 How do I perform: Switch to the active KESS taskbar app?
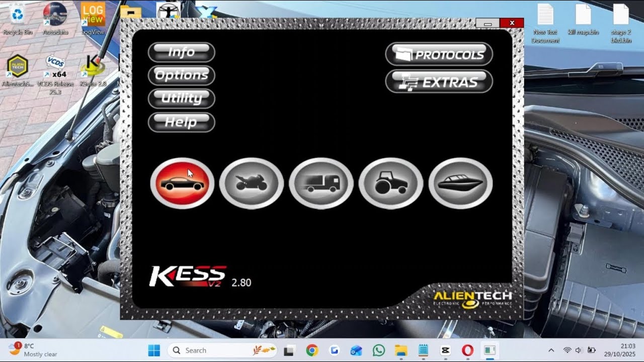(x=490, y=350)
